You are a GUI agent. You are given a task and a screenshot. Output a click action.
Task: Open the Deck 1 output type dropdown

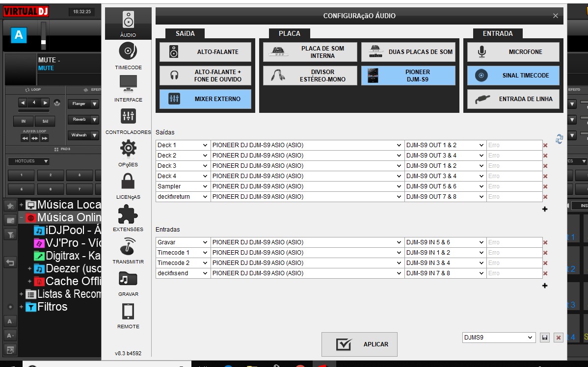(x=183, y=145)
